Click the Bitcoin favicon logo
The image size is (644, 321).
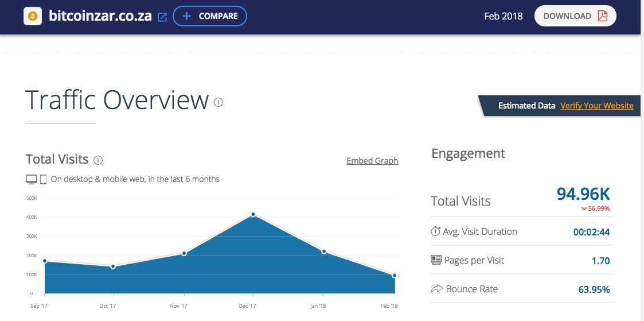[33, 17]
